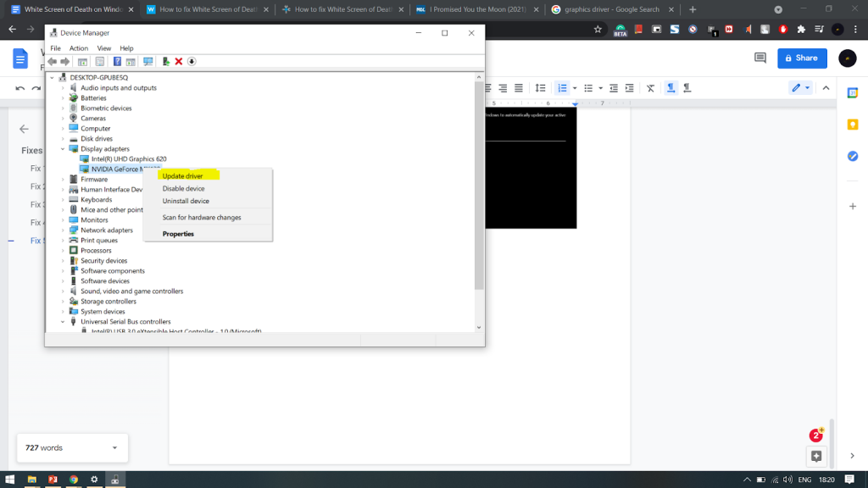Bookmark this page with the star icon
The width and height of the screenshot is (868, 488).
pyautogui.click(x=598, y=30)
